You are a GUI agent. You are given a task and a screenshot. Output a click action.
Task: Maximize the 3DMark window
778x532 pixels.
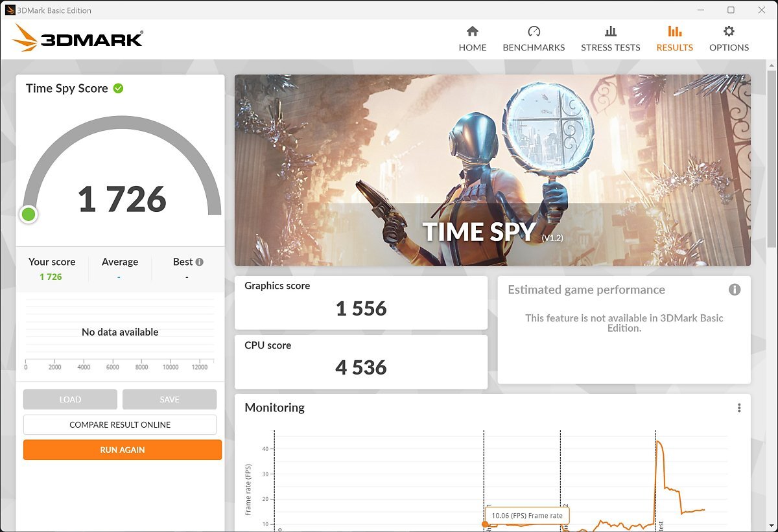pos(731,10)
